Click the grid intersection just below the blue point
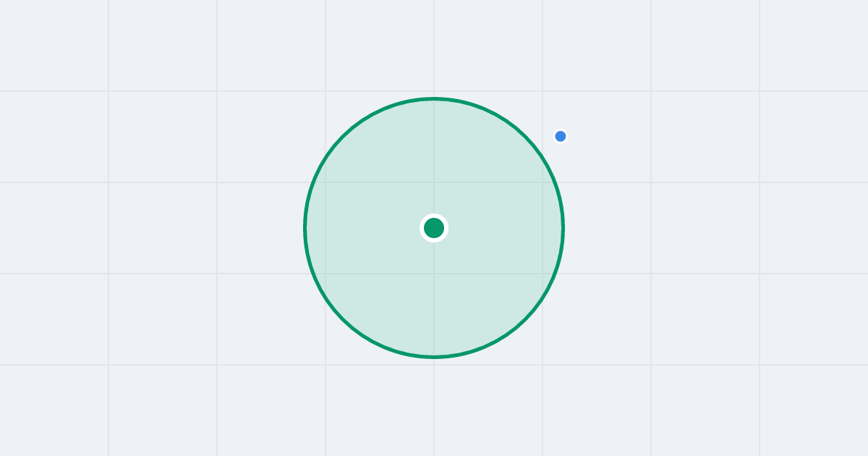Image resolution: width=868 pixels, height=456 pixels. 542,182
